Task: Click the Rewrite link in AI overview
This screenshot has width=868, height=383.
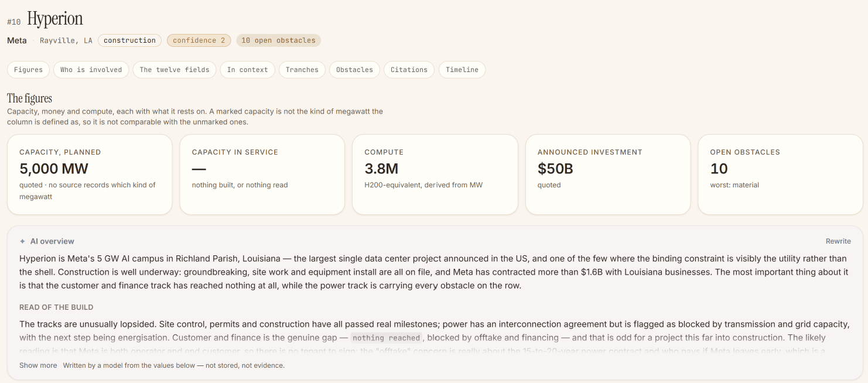Action: (838, 241)
